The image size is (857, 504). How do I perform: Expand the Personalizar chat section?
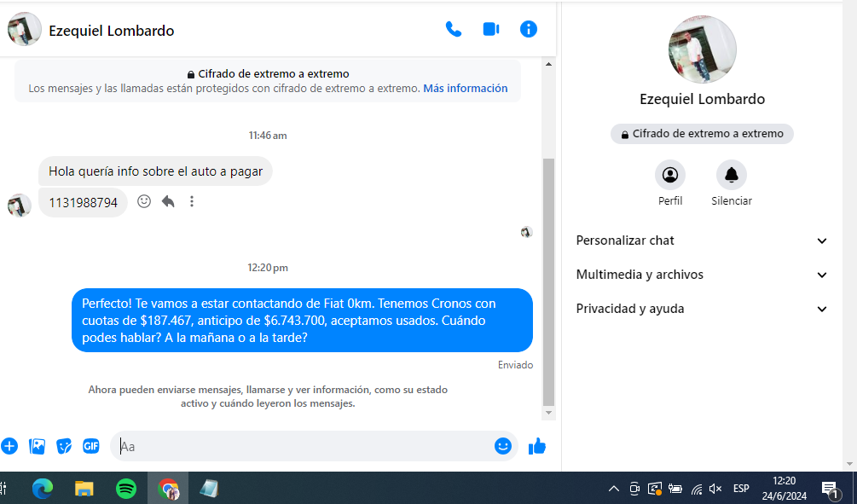(702, 240)
